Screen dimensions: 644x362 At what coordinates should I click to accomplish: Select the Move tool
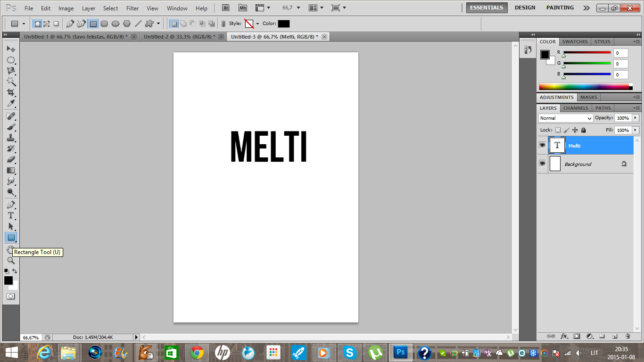click(x=11, y=49)
